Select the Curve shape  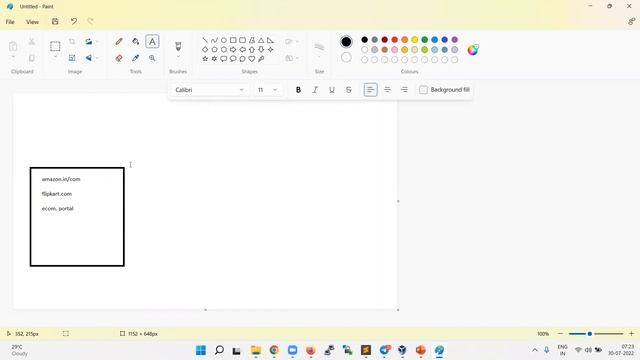(x=214, y=40)
